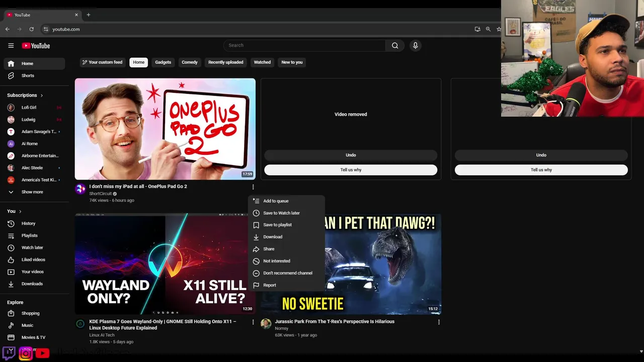Switch to the New to you chip

[x=292, y=62]
